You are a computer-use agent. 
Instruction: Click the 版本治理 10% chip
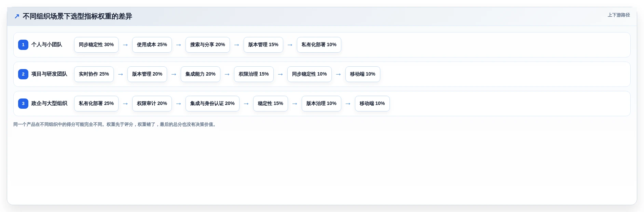tap(321, 104)
